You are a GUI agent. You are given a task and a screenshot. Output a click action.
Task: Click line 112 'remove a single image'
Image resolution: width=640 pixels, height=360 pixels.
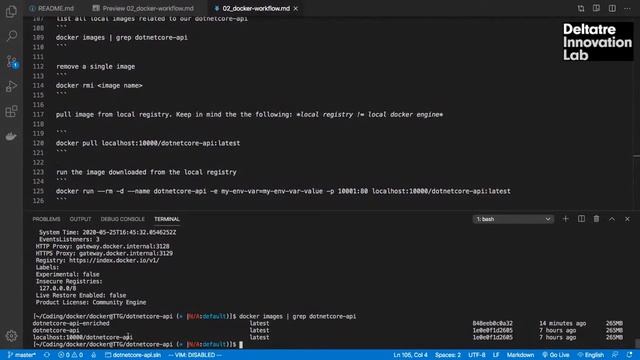click(x=95, y=67)
